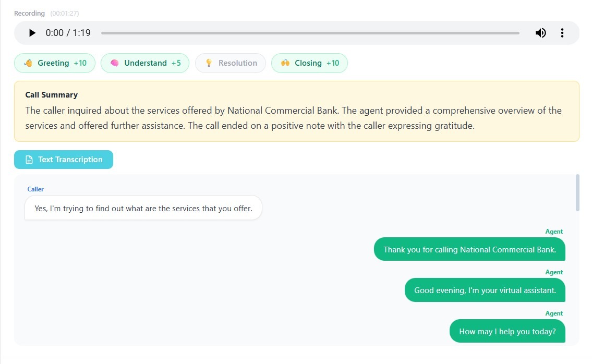The height and width of the screenshot is (364, 592).
Task: Click the Call Summary heading
Action: [x=51, y=94]
